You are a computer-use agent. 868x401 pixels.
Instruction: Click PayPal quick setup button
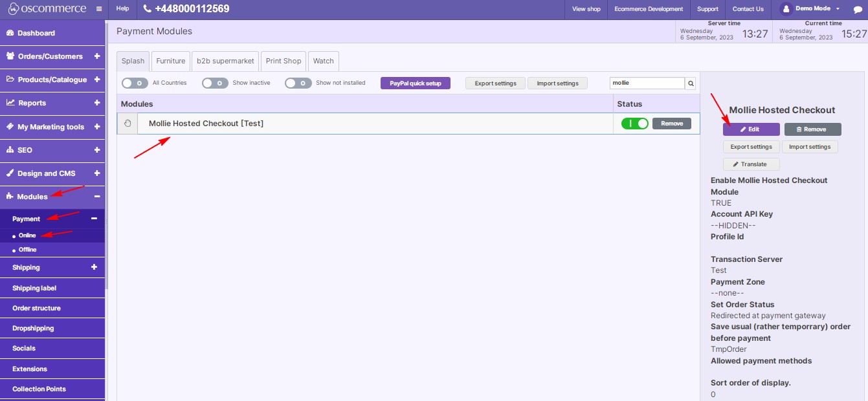point(416,83)
